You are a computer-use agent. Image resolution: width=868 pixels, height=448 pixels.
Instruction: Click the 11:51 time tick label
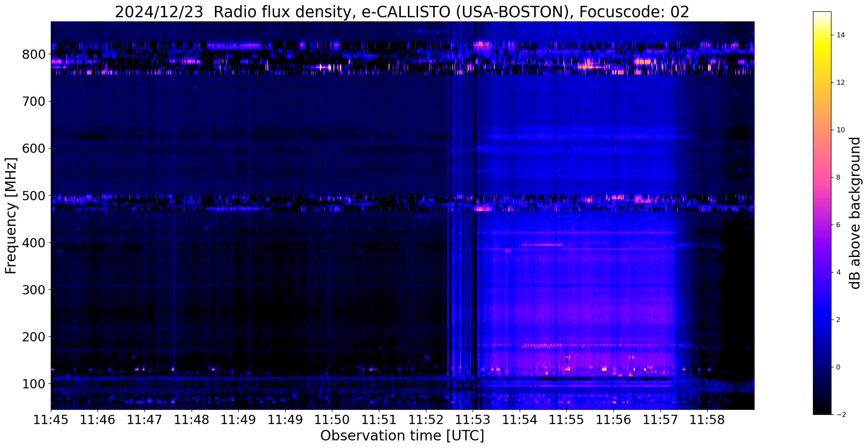379,420
